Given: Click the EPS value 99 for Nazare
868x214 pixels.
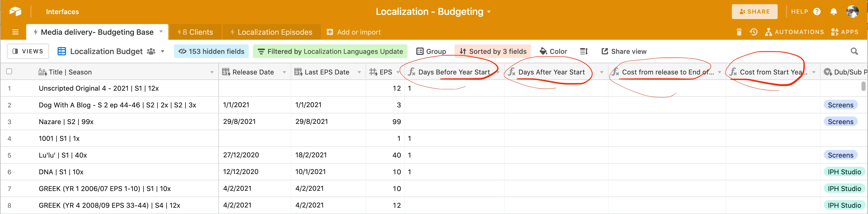Looking at the screenshot, I should tap(397, 122).
